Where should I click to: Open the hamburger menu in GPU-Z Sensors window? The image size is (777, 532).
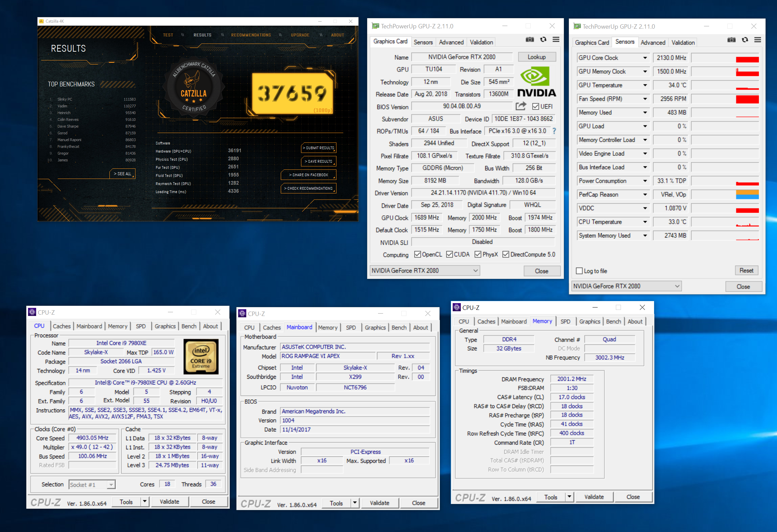(757, 40)
